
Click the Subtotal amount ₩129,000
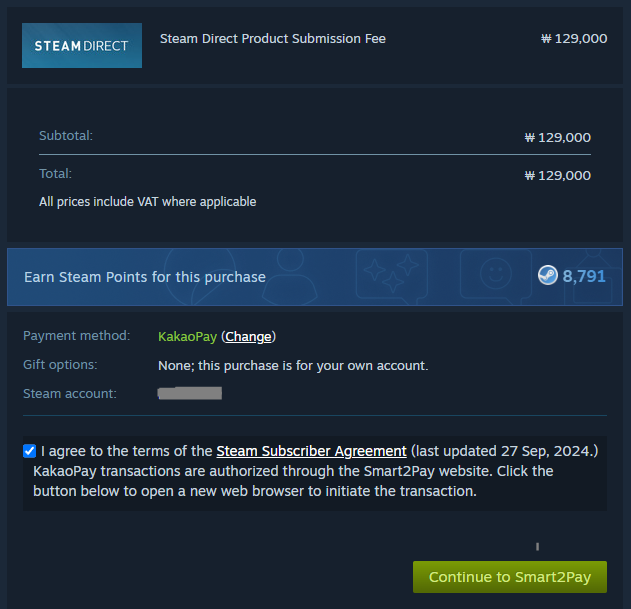click(x=558, y=138)
